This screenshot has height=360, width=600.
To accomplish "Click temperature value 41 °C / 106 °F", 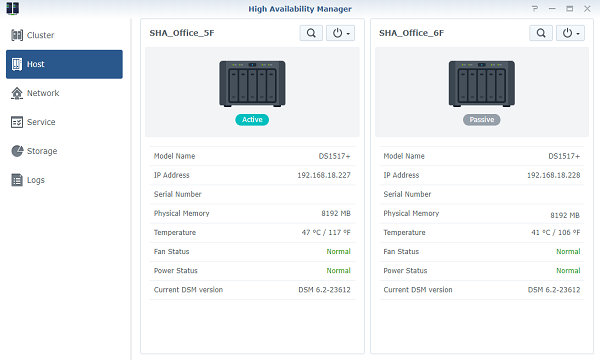I will click(556, 233).
